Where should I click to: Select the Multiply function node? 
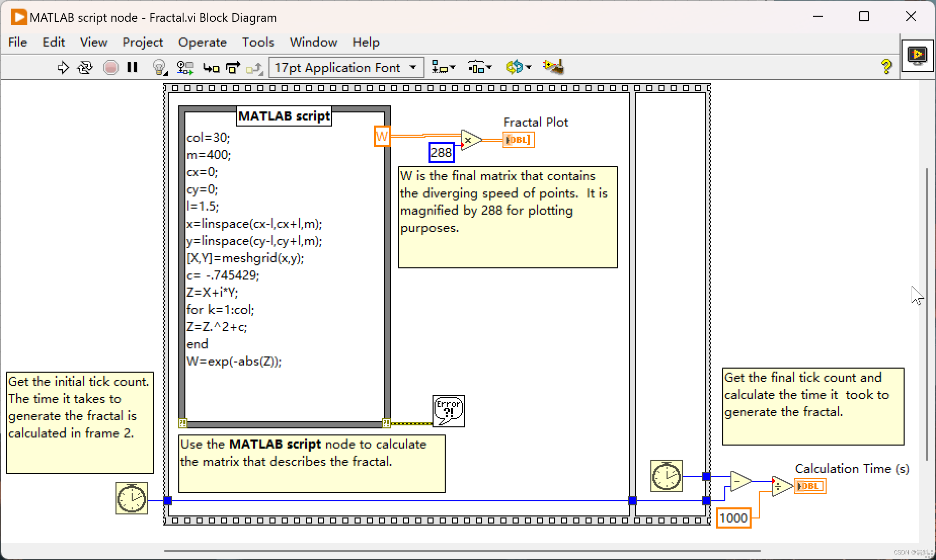(471, 140)
